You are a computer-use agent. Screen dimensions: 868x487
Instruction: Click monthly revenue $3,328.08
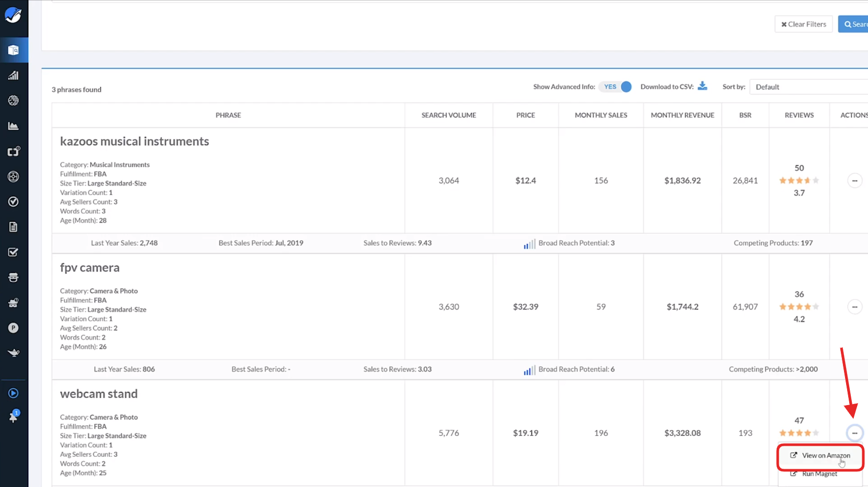click(x=682, y=433)
